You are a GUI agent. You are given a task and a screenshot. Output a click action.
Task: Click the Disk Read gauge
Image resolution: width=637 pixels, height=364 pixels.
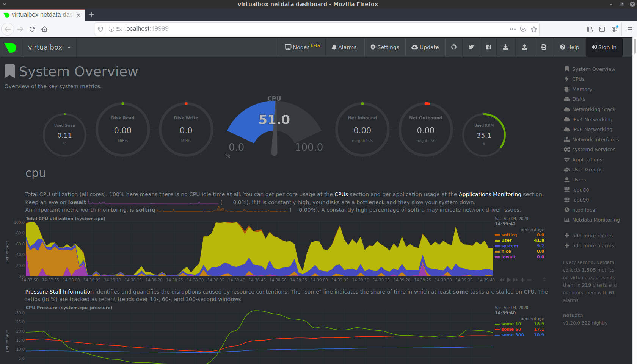click(x=123, y=129)
